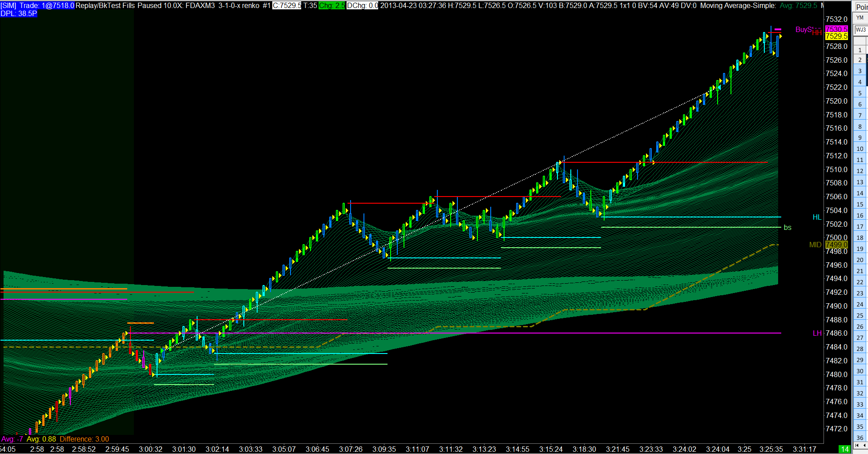Screen dimensions: 868x454
Task: Click the 7510.0 price axis label
Action: coord(836,169)
